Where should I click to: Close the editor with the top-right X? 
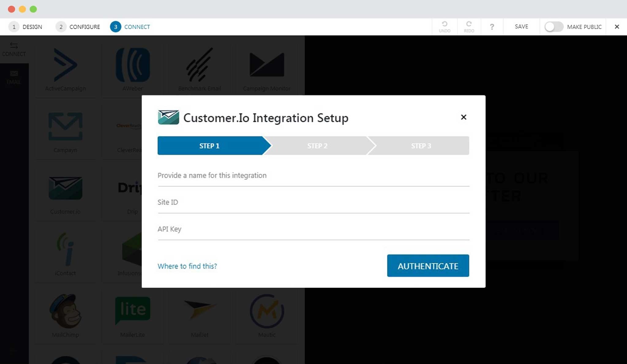click(617, 27)
